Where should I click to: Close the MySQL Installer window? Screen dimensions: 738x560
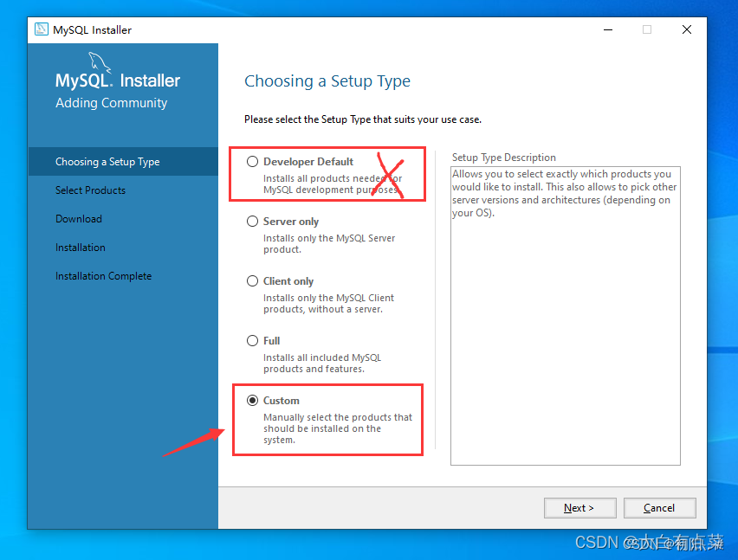click(x=687, y=29)
